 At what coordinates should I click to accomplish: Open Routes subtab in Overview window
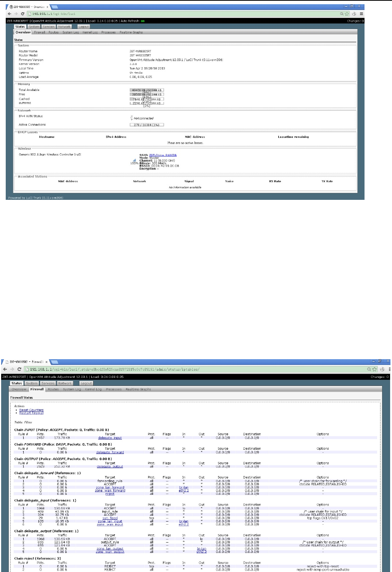[53, 32]
